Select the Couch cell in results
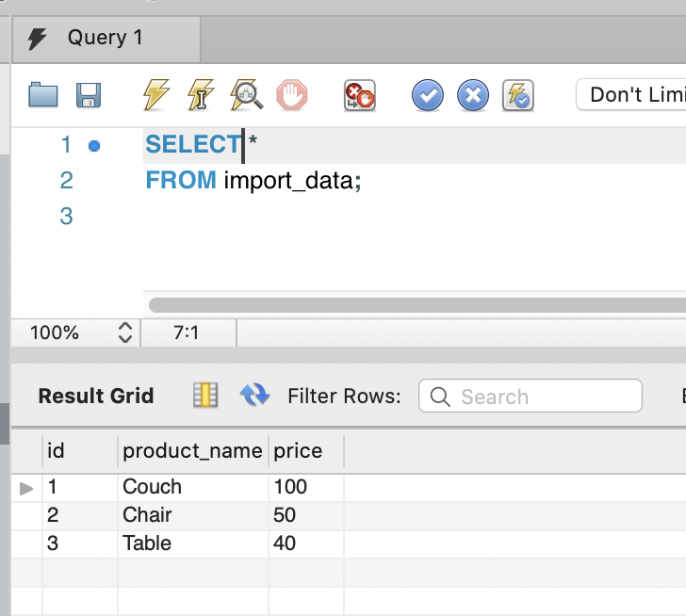686x616 pixels. point(153,487)
